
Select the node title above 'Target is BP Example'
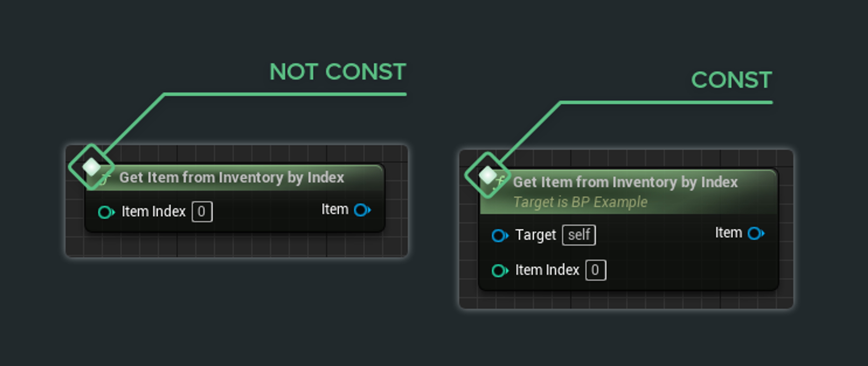point(625,182)
